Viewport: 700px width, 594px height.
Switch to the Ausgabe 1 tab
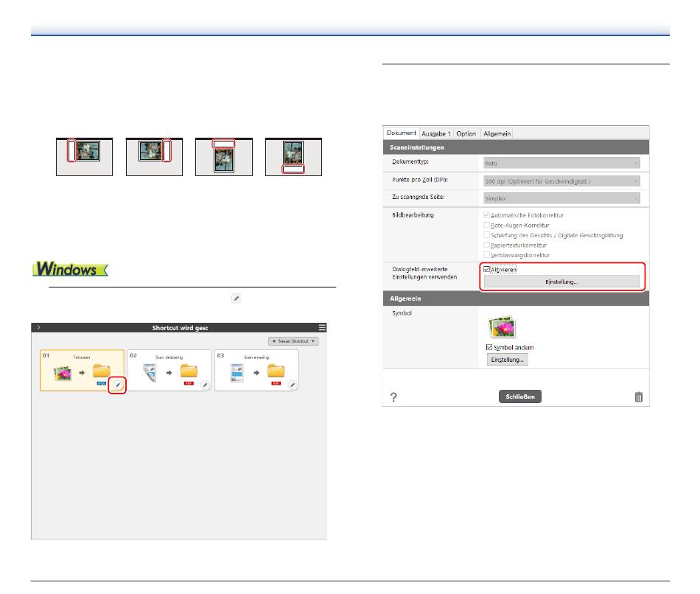pyautogui.click(x=436, y=133)
